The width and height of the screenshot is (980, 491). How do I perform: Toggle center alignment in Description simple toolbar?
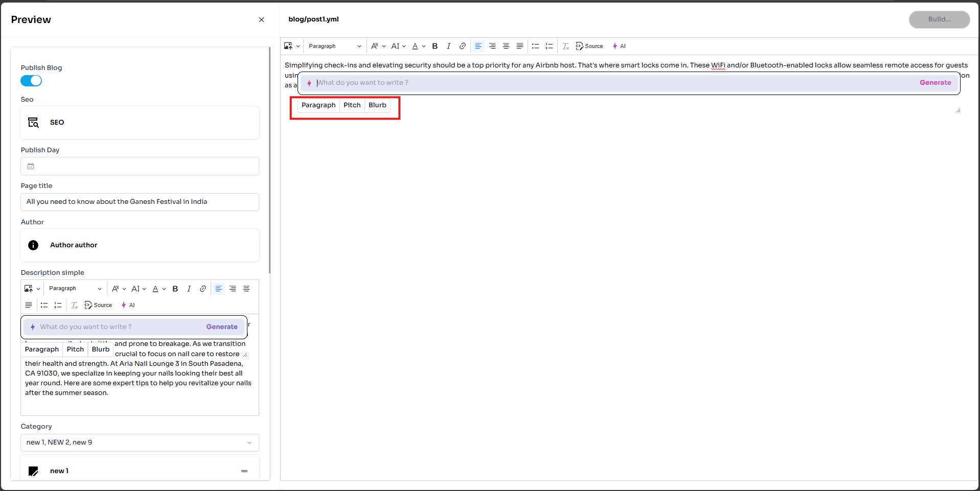[246, 289]
